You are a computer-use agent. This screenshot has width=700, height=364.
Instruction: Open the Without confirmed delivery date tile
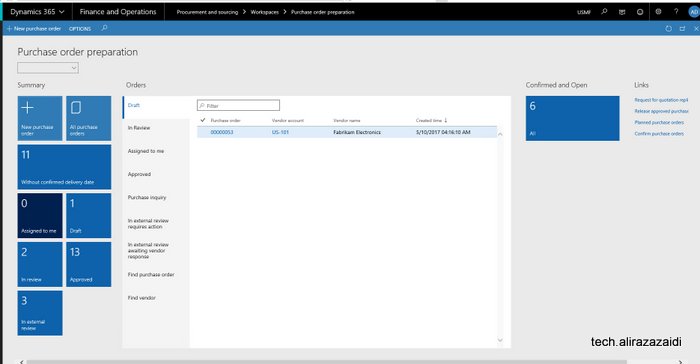click(64, 167)
